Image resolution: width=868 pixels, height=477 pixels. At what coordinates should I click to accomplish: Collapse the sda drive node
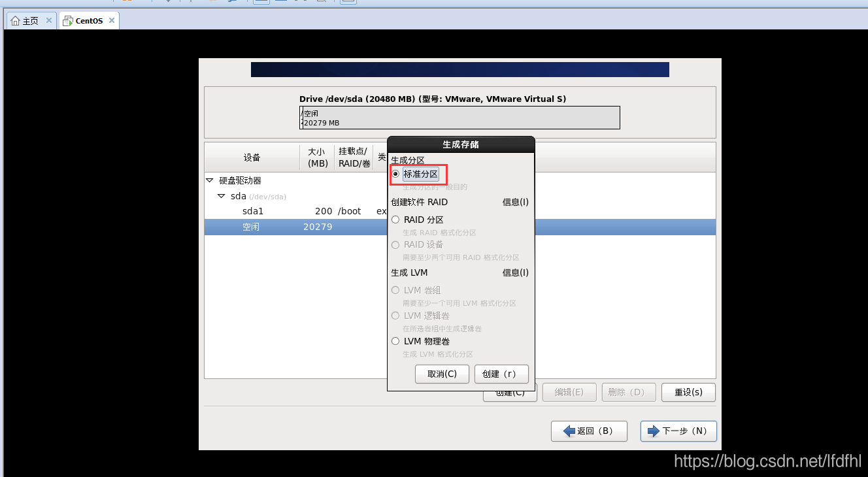pyautogui.click(x=222, y=196)
